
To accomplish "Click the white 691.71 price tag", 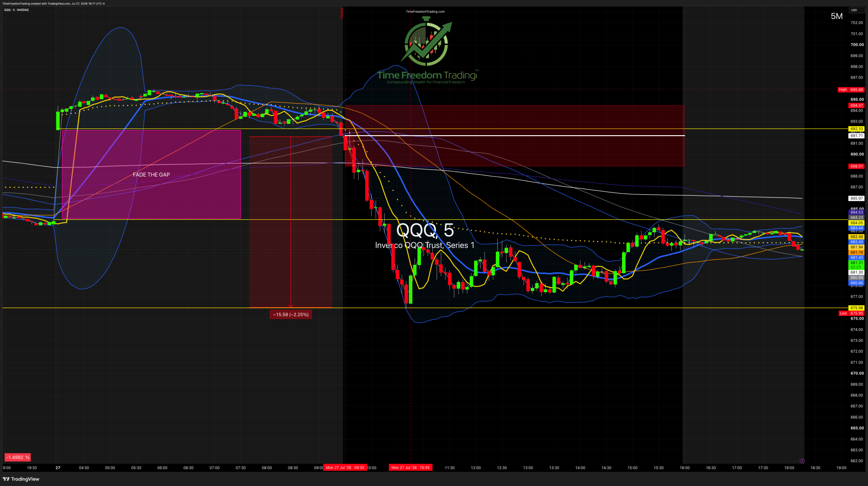I will (857, 136).
